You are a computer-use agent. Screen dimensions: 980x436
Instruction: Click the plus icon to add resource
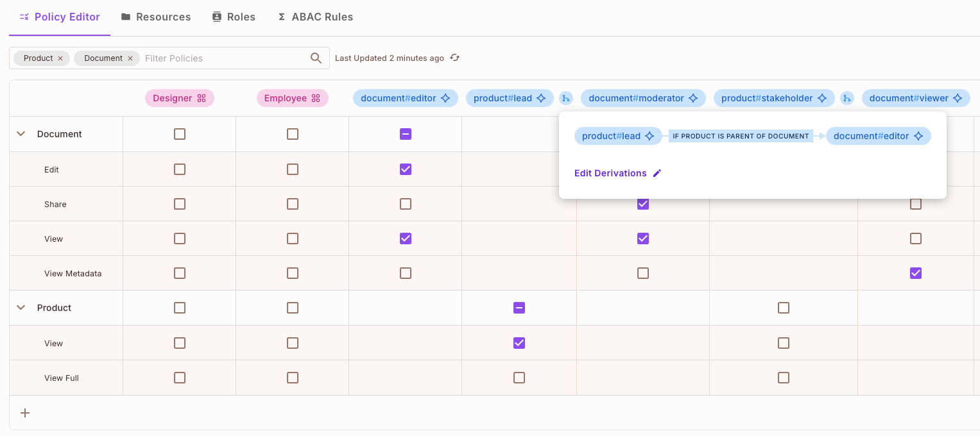coord(25,413)
